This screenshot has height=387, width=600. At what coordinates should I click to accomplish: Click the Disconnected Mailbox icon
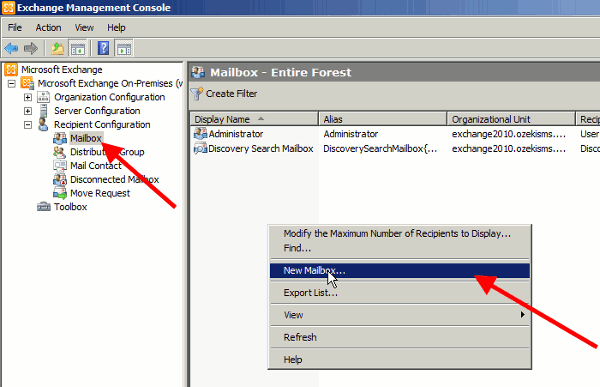pos(60,180)
